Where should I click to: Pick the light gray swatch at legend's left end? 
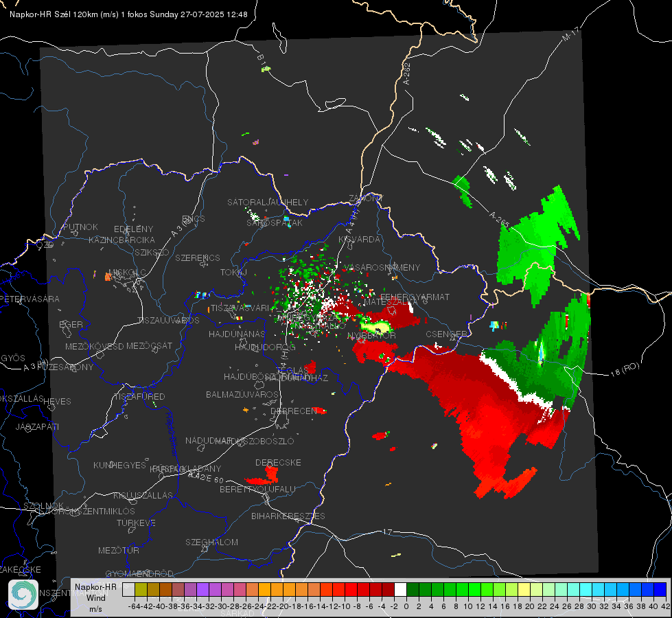coord(128,590)
